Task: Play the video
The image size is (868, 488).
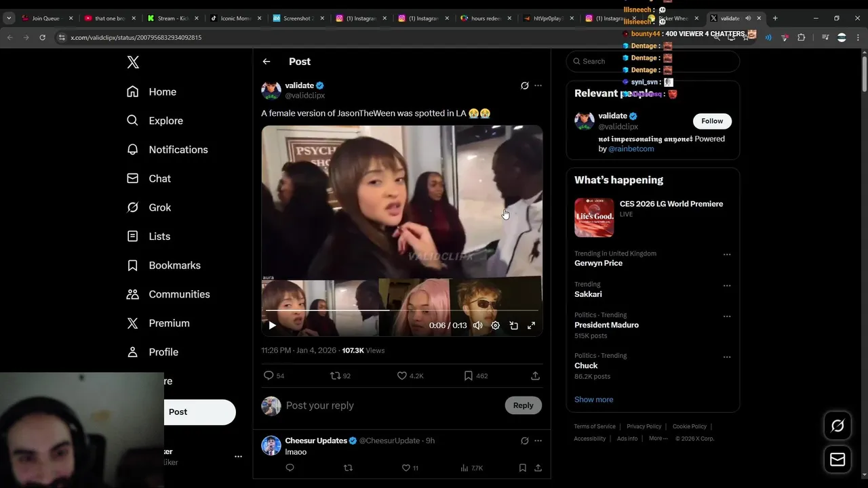Action: pos(272,325)
